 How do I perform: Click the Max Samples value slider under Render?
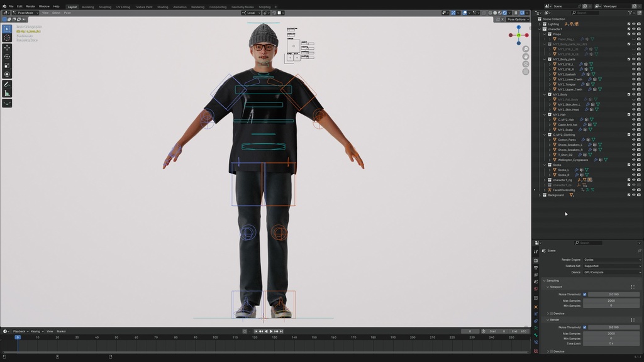coord(611,334)
